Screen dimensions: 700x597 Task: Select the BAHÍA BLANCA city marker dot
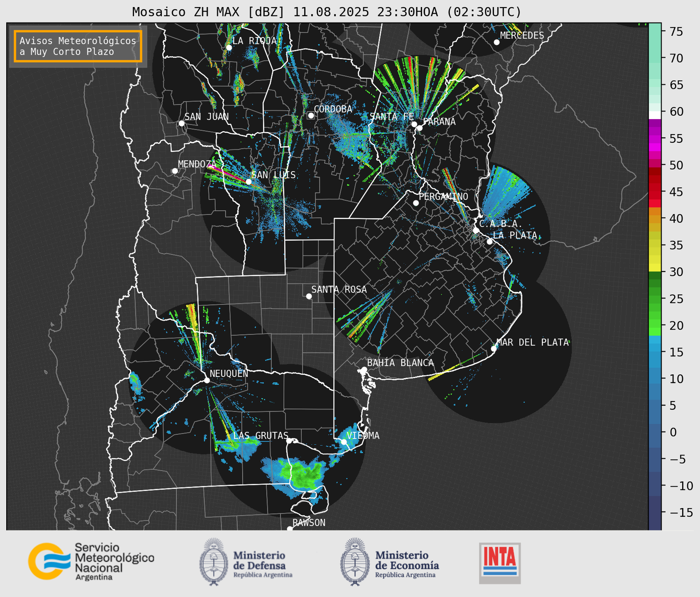pos(364,369)
